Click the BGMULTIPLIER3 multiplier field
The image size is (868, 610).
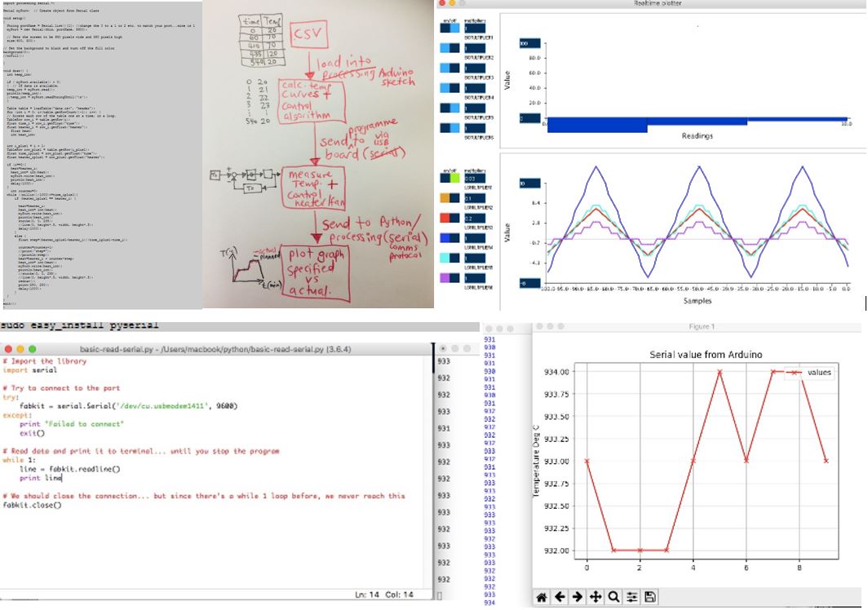pos(475,68)
